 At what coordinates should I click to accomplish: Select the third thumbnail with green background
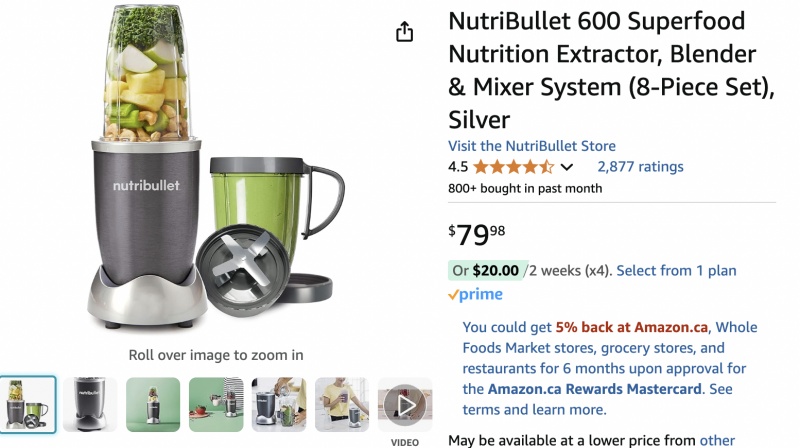153,405
